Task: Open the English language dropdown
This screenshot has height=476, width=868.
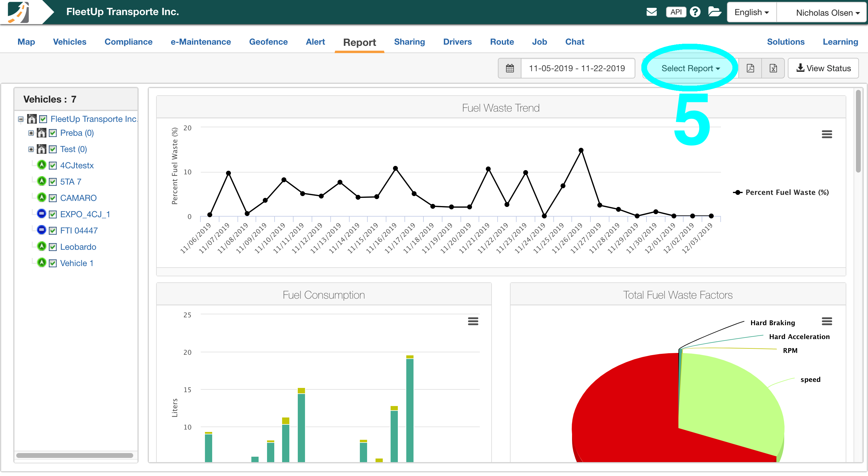Action: coord(752,12)
